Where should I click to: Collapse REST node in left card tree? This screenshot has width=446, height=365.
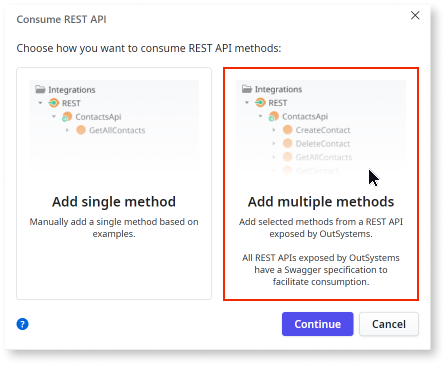point(40,103)
